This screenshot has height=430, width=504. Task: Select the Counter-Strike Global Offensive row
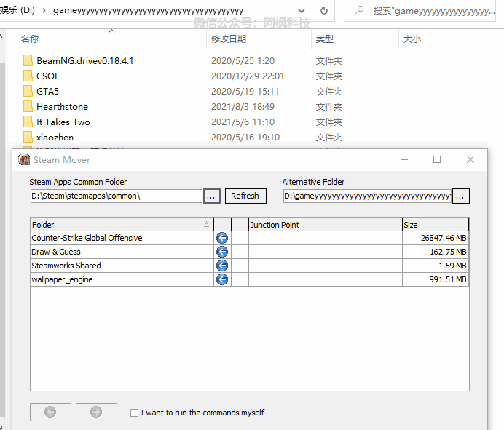249,238
